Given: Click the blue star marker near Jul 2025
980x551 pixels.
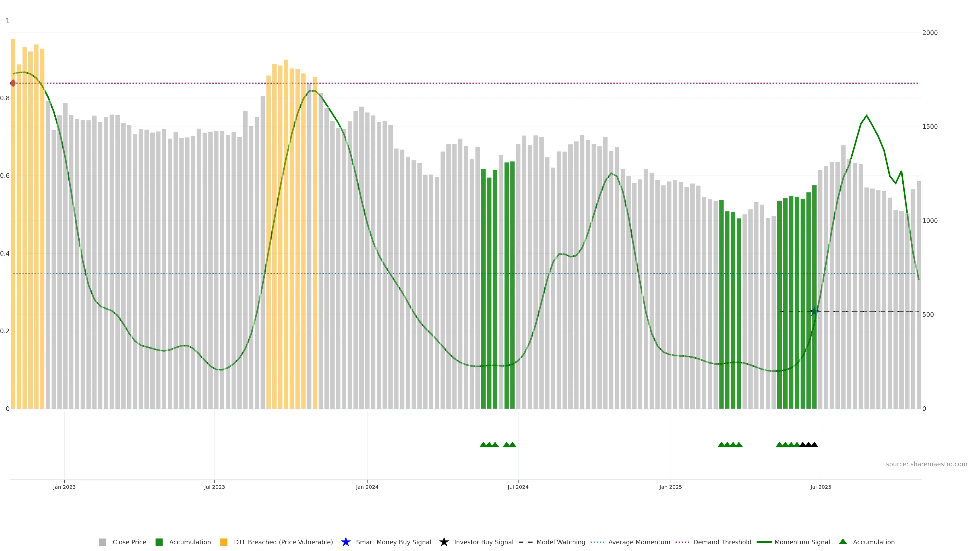Looking at the screenshot, I should click(x=815, y=312).
